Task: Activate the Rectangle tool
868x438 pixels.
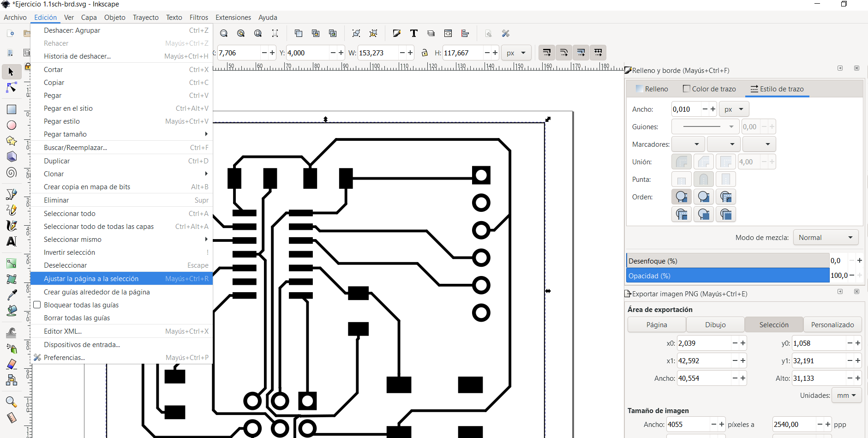Action: coord(12,109)
